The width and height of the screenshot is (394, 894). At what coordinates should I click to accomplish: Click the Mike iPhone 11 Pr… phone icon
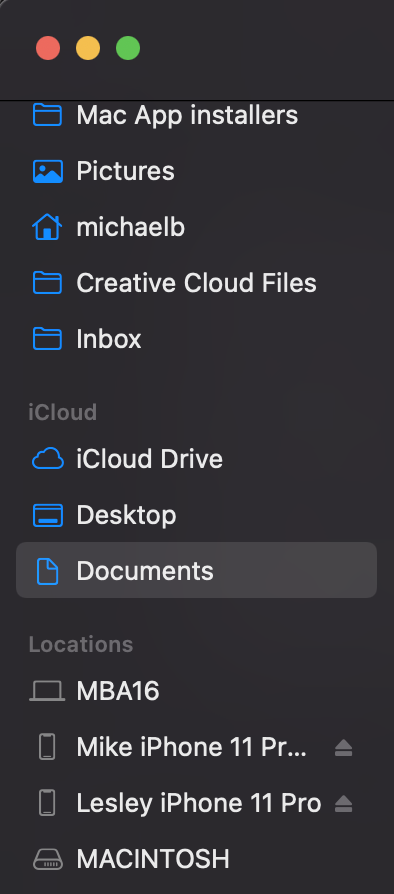[47, 747]
